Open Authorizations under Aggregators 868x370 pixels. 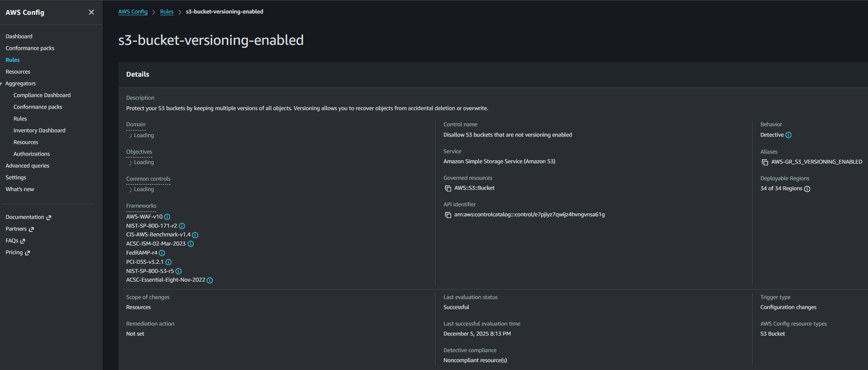pos(32,154)
